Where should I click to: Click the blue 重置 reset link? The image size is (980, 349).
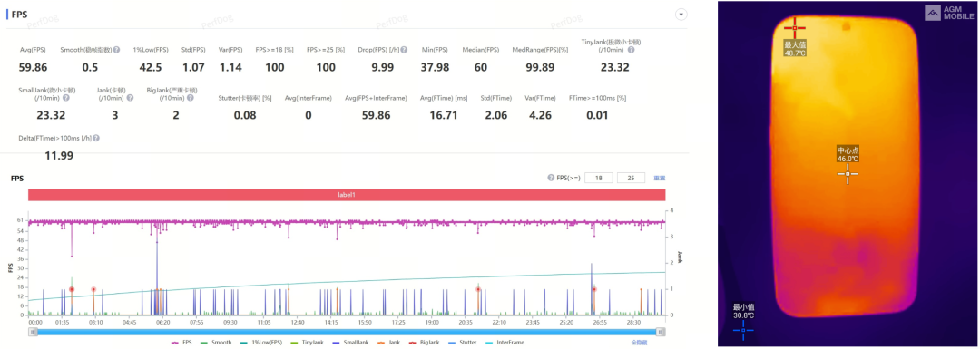(x=660, y=178)
